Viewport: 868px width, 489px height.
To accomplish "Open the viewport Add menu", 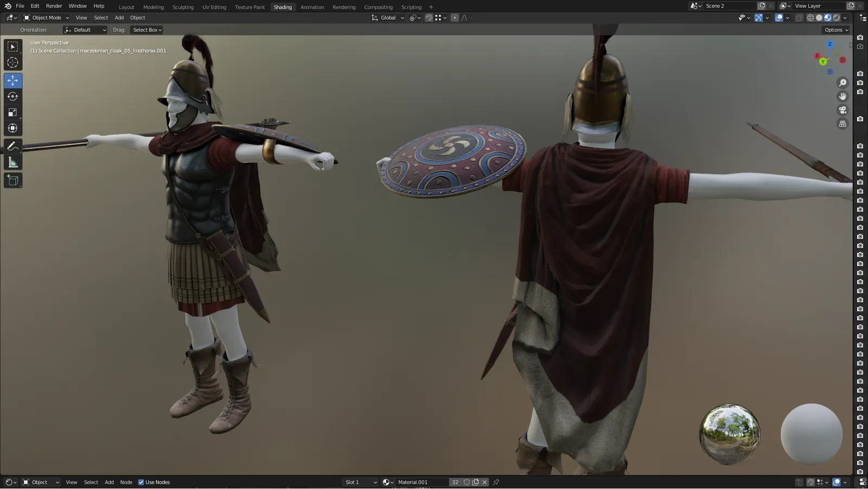I will [x=119, y=18].
